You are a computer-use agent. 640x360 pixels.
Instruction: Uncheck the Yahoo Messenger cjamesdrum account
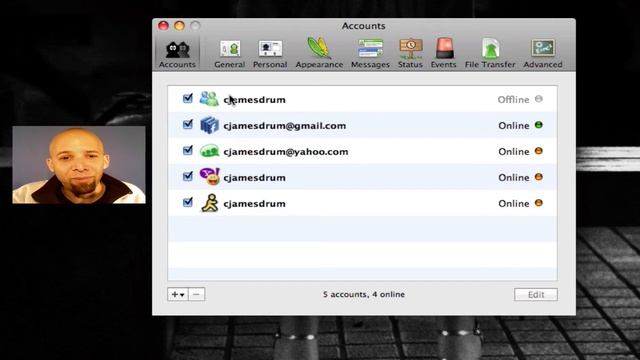tap(188, 176)
